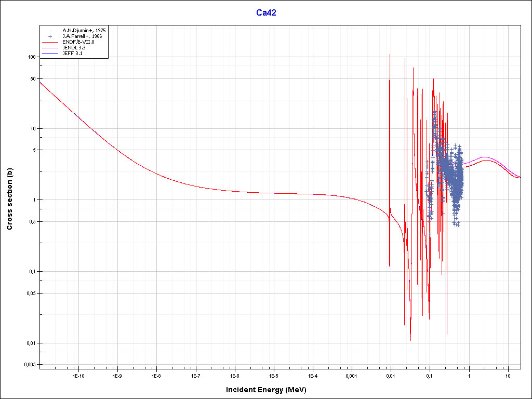Click the line swatch beside ENDF/B-VII.0

click(50, 42)
